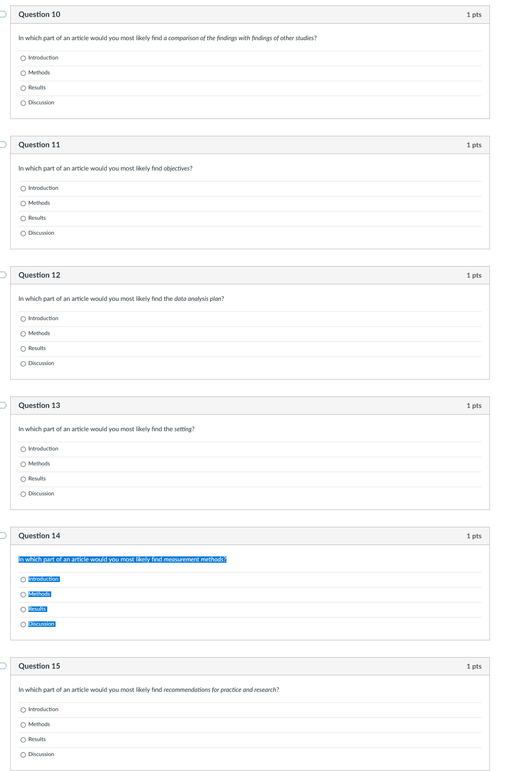Click the Question 14 header title
Viewport: 532px width, 771px height.
39,536
